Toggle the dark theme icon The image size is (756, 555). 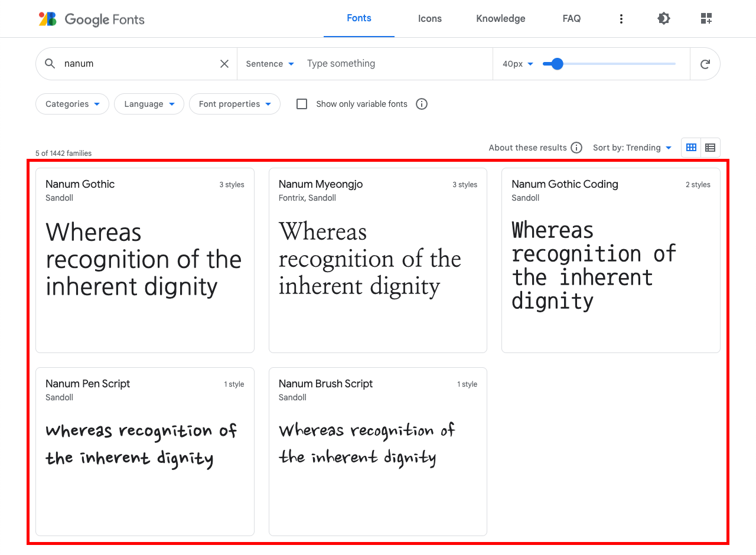point(664,19)
